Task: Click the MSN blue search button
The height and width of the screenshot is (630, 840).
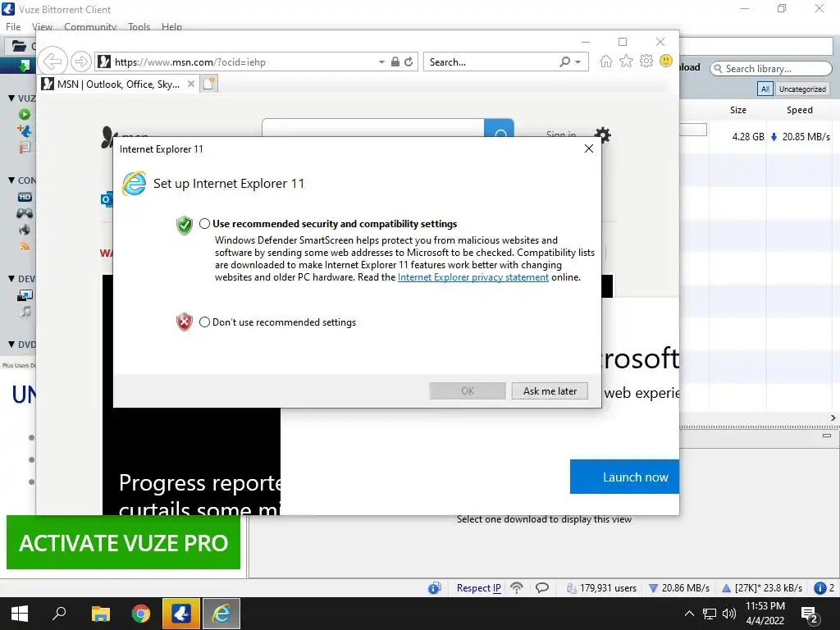Action: pos(500,128)
